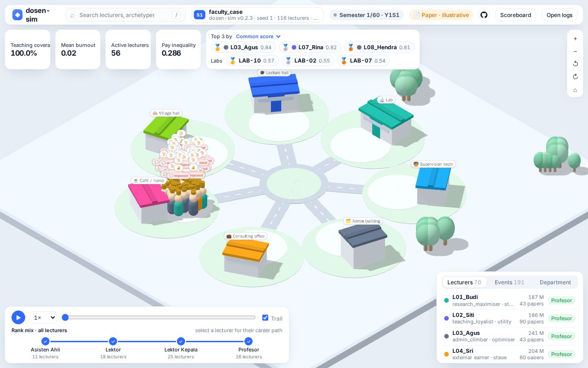Click the L07_Rina top-3 chip

click(310, 47)
